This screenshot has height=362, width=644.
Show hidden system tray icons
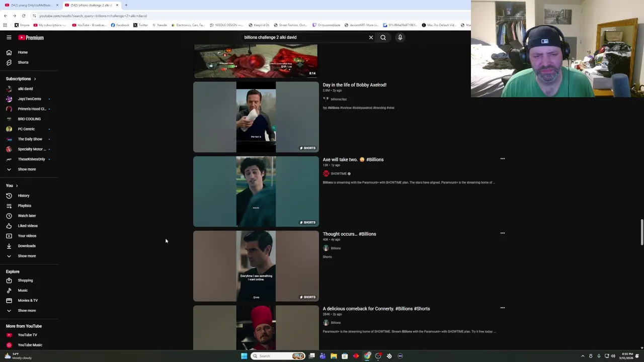point(583,356)
